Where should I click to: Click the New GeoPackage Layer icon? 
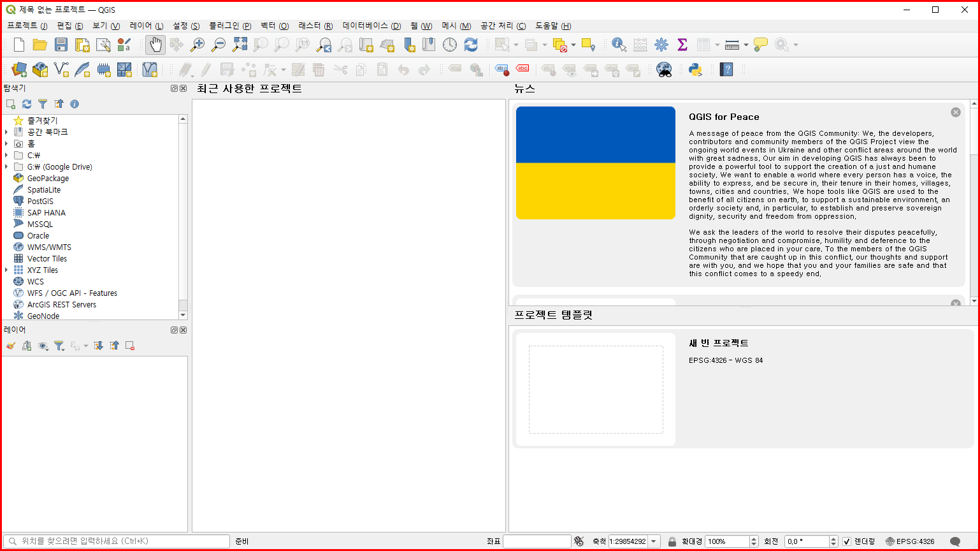(40, 69)
